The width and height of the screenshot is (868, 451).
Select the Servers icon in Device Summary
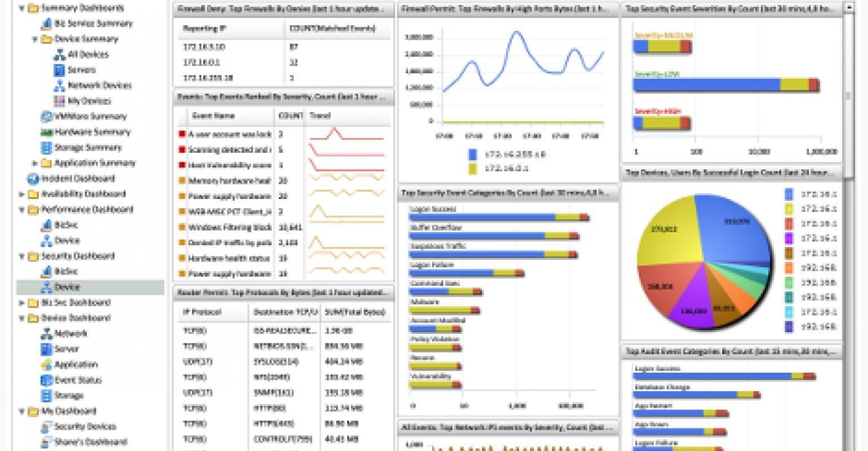coord(59,70)
